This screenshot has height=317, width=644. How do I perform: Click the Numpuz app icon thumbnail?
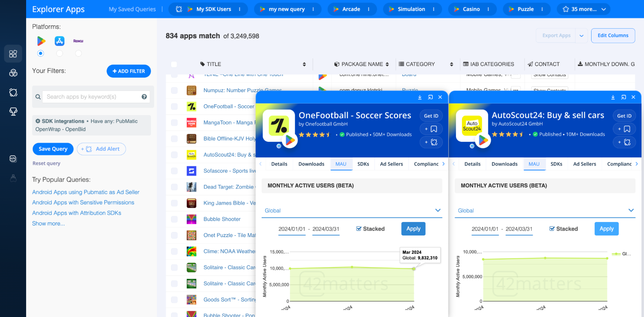[x=191, y=90]
